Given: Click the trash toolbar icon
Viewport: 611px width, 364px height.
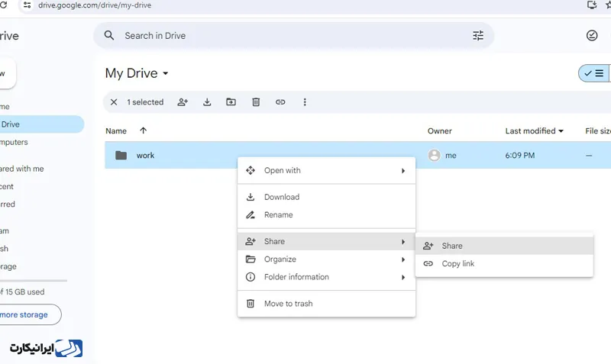Looking at the screenshot, I should pyautogui.click(x=256, y=102).
